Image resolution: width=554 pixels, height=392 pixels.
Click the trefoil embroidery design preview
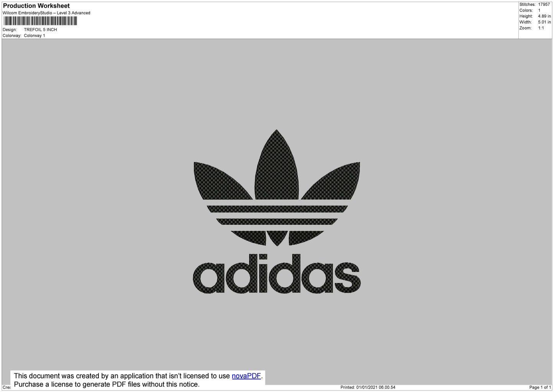pos(277,211)
